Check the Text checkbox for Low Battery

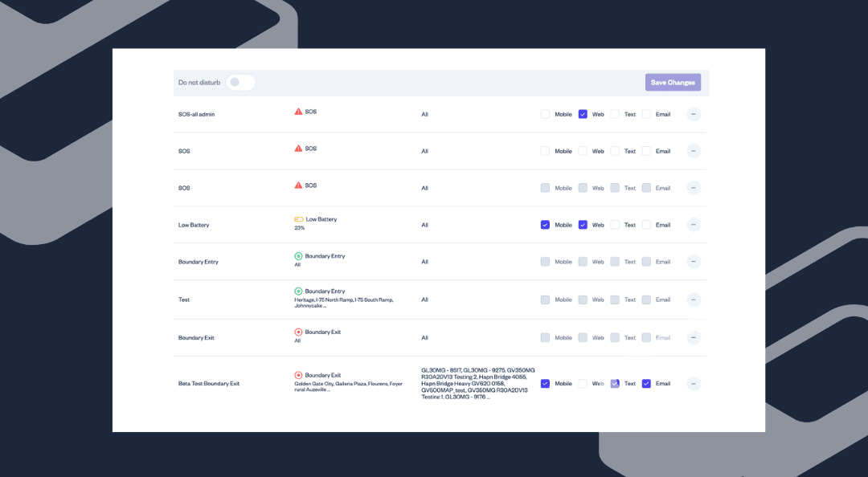[615, 225]
